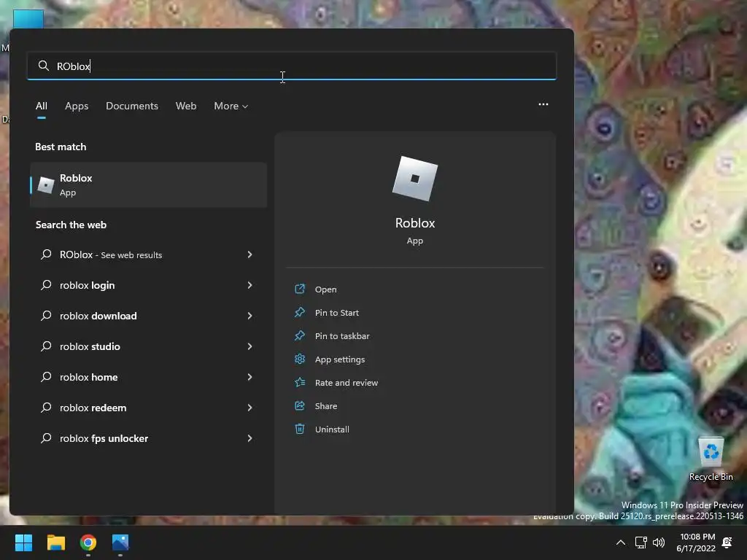Click the share icon beside Share
Viewport: 747px width, 560px height.
300,405
